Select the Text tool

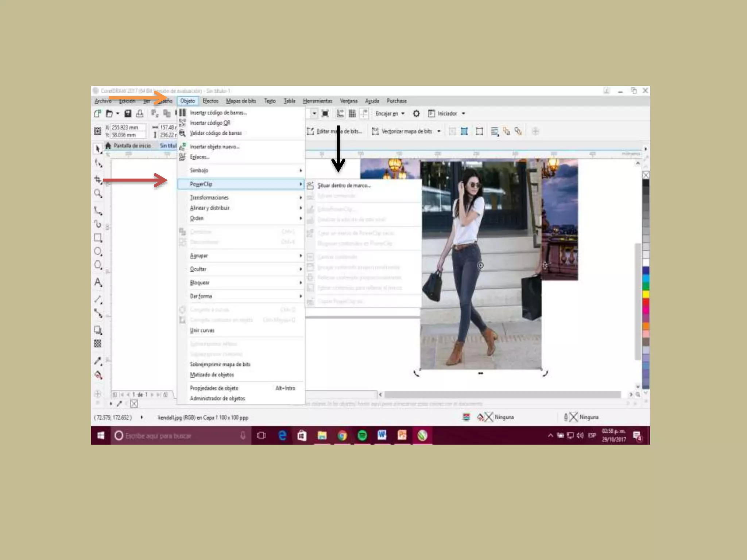pos(98,282)
